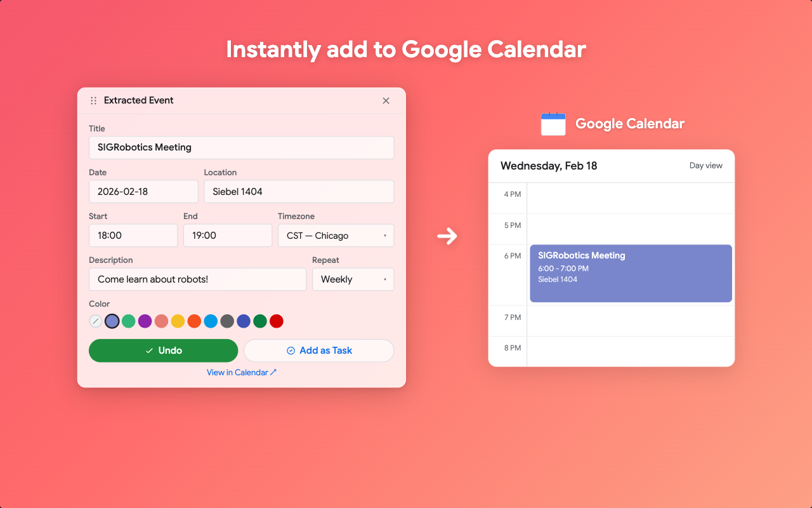Viewport: 812px width, 508px height.
Task: Select the no-color slash swatch
Action: pyautogui.click(x=96, y=321)
